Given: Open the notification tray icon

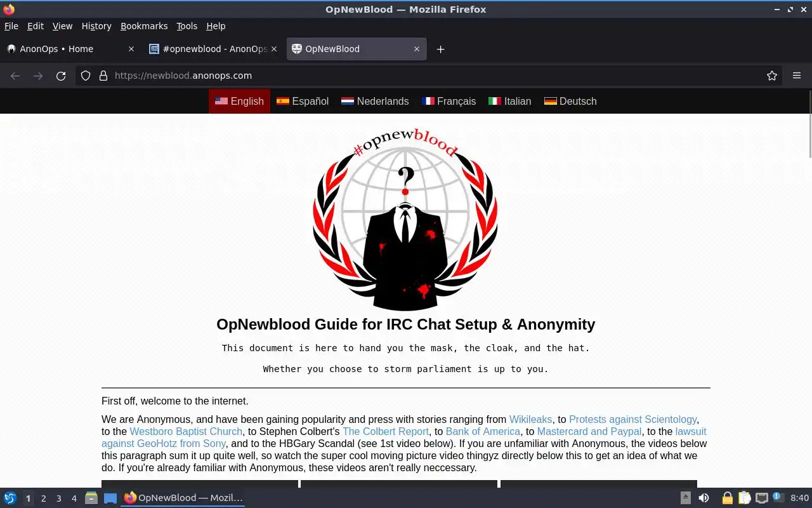Looking at the screenshot, I should point(778,498).
